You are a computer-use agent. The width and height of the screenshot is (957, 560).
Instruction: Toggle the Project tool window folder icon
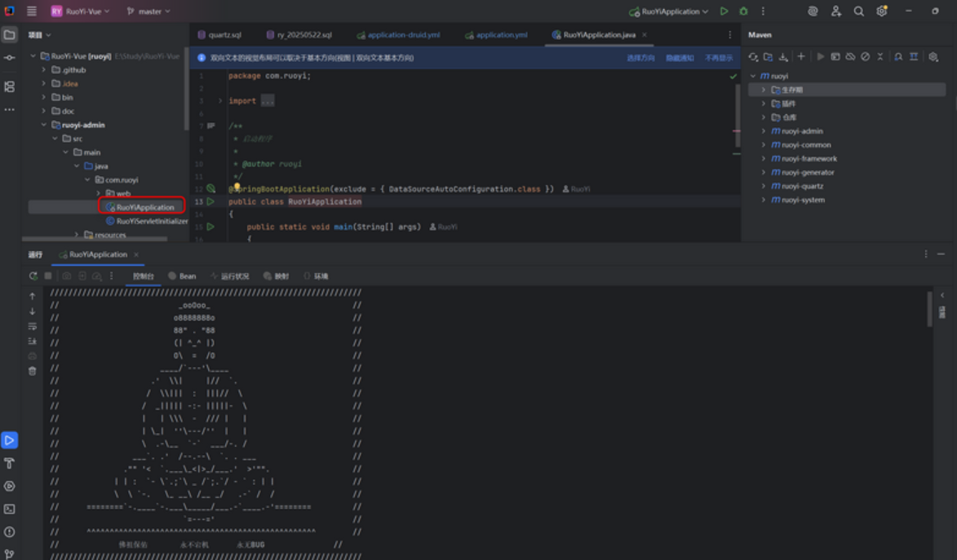tap(9, 35)
